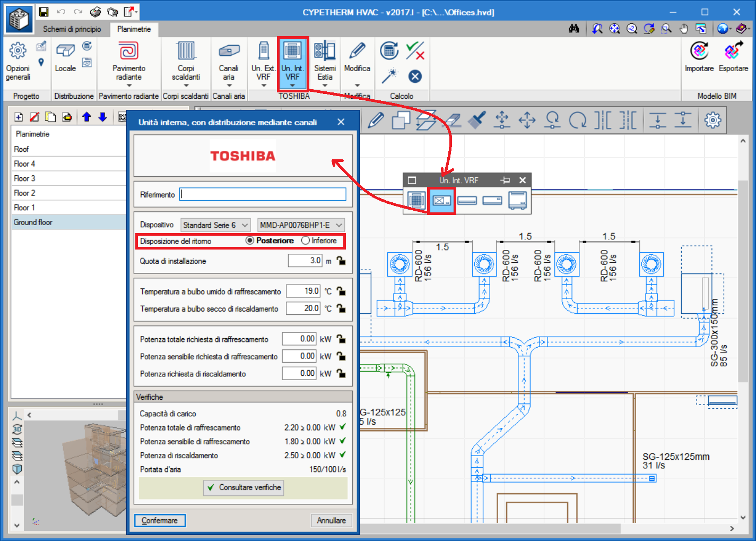Viewport: 756px width, 541px height.
Task: Click the magic wand icon in Calcolo
Action: (389, 76)
